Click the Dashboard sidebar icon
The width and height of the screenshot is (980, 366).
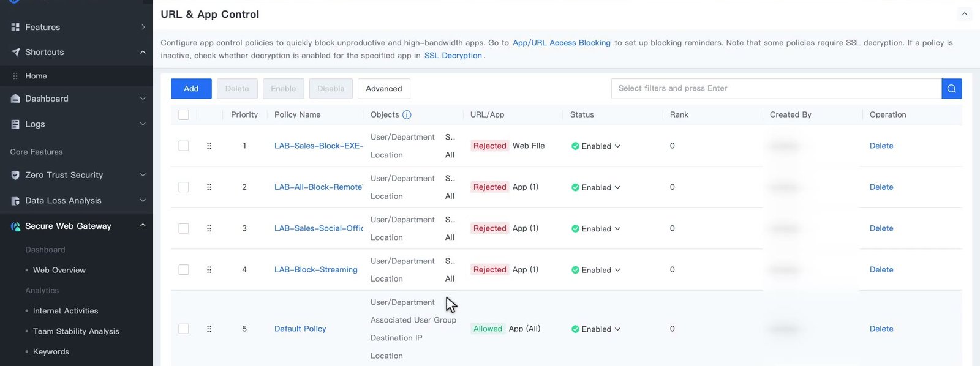[x=15, y=99]
